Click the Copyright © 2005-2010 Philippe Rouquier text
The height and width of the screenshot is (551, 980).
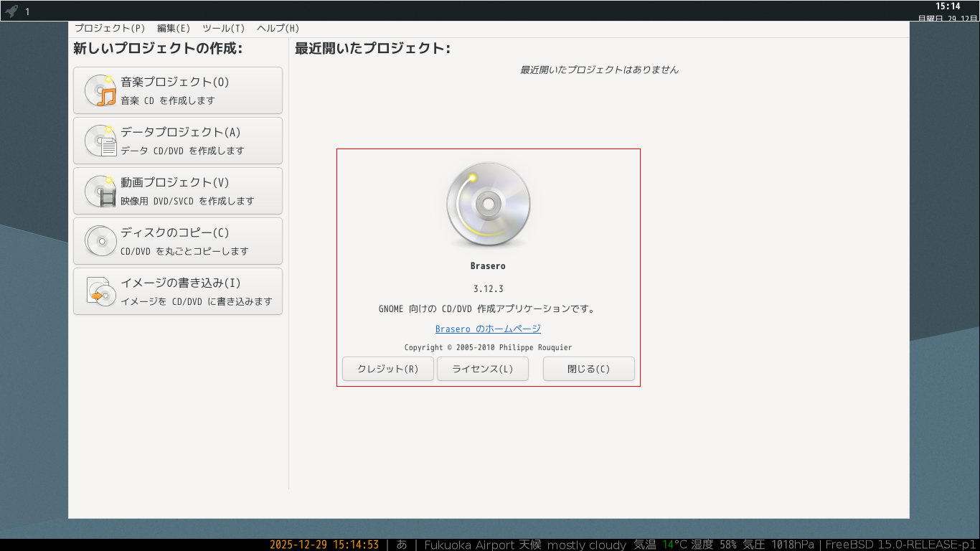click(x=488, y=347)
